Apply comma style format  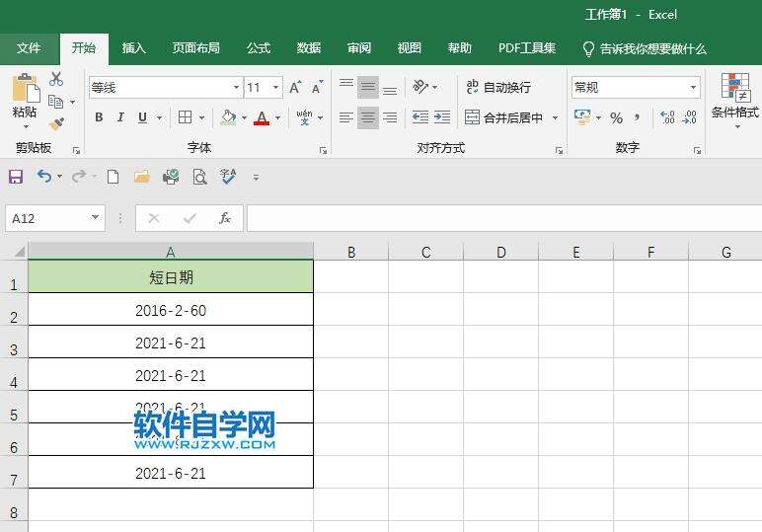[x=637, y=117]
